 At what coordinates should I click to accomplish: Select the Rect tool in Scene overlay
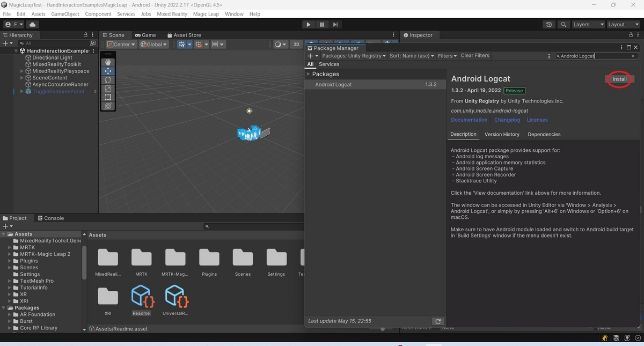click(108, 97)
